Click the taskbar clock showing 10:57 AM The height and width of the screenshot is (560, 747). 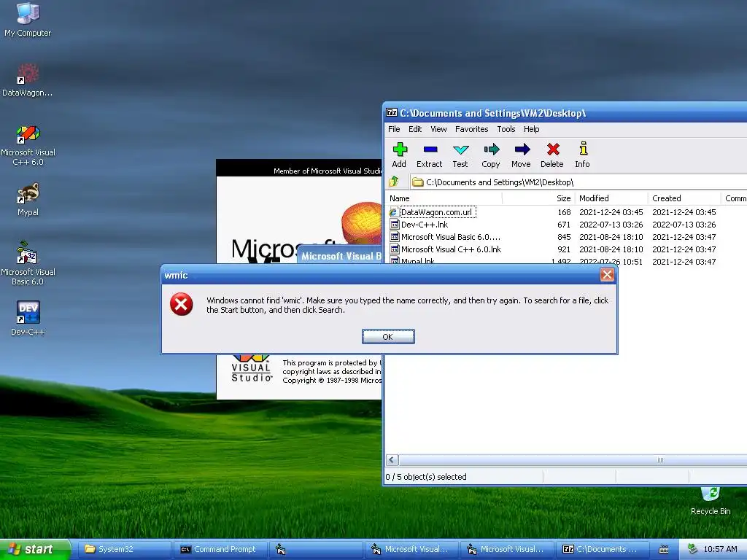pos(720,549)
